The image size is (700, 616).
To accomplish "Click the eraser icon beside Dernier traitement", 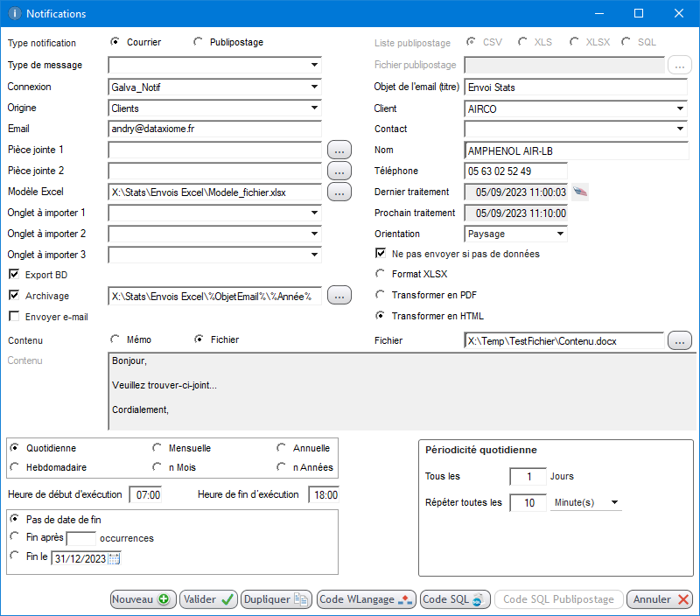I will [x=581, y=192].
